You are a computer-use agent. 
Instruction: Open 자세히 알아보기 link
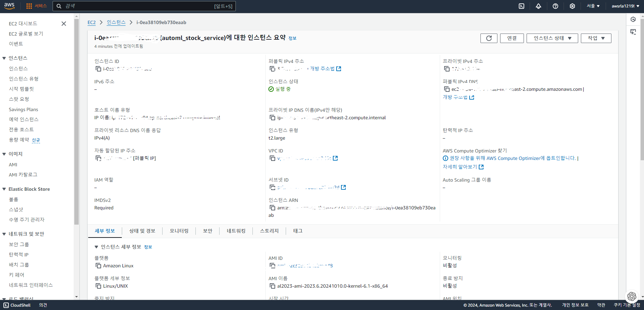463,167
